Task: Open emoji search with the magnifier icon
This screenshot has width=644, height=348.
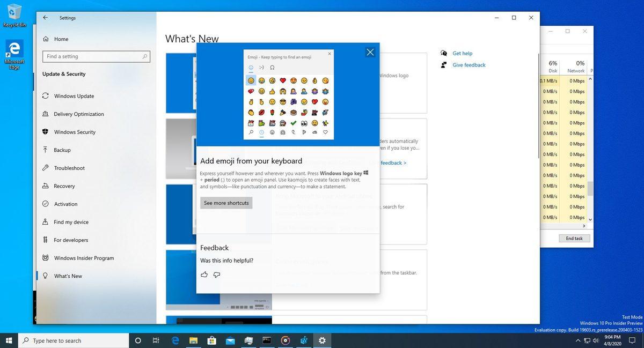Action: [251, 132]
